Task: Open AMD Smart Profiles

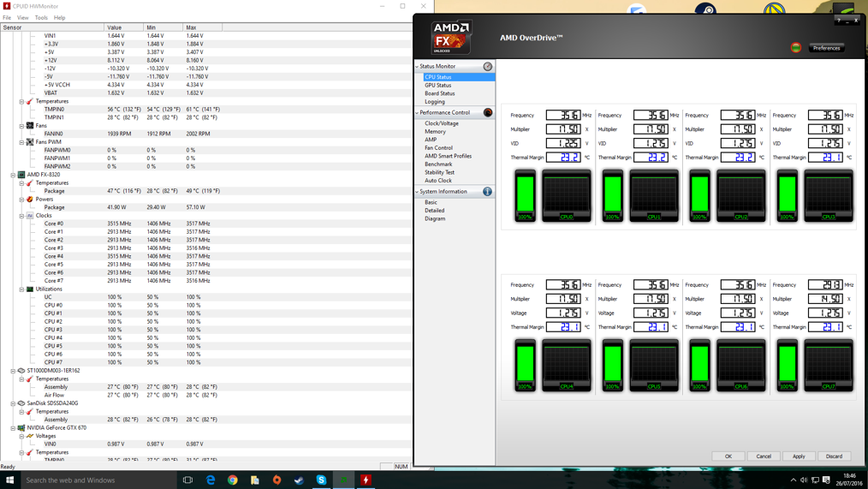Action: pos(448,156)
